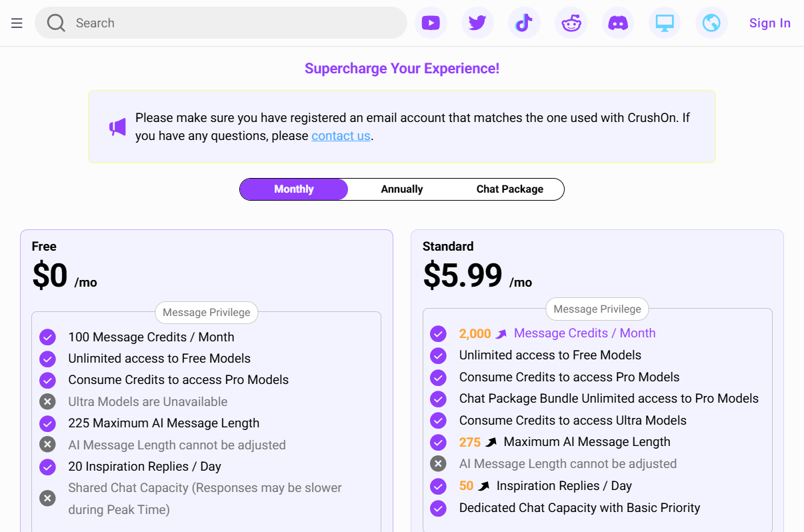Click the Standard plan Message Privilege label
The width and height of the screenshot is (804, 532).
[597, 309]
